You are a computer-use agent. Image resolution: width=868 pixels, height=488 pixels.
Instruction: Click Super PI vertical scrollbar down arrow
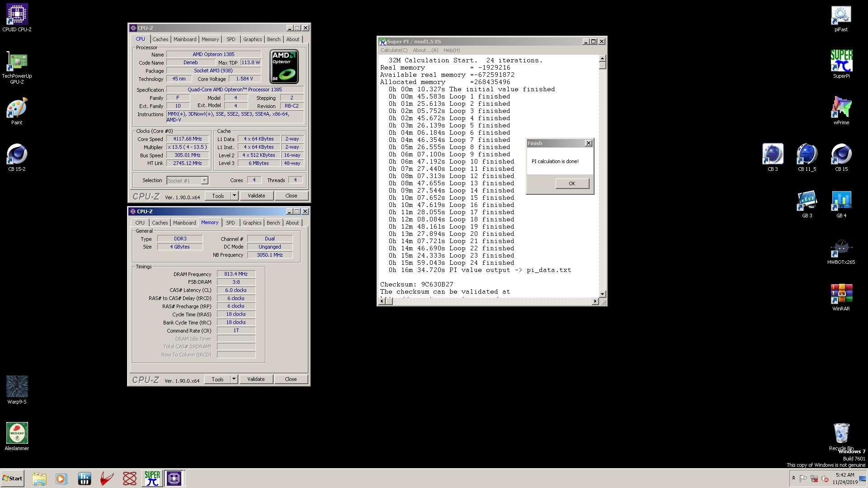(x=602, y=294)
